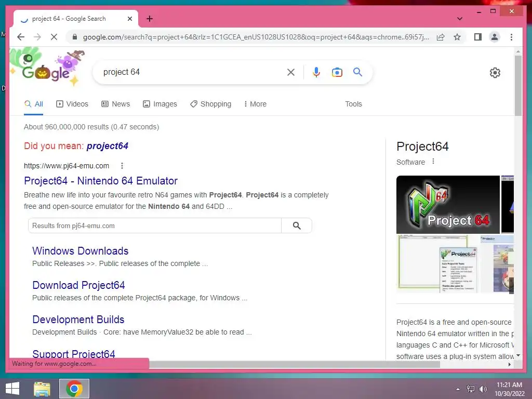
Task: Search by image with camera icon
Action: coord(337,72)
